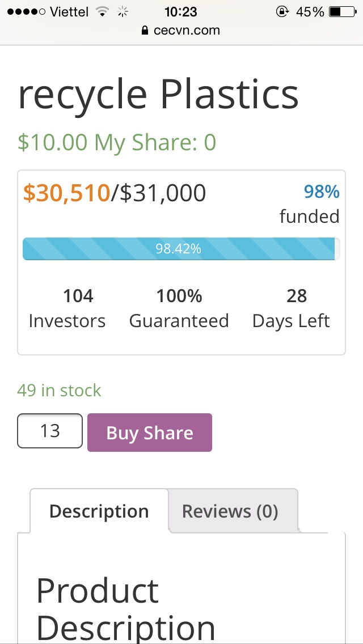
Task: Click the 49 in stock text
Action: coord(59,391)
